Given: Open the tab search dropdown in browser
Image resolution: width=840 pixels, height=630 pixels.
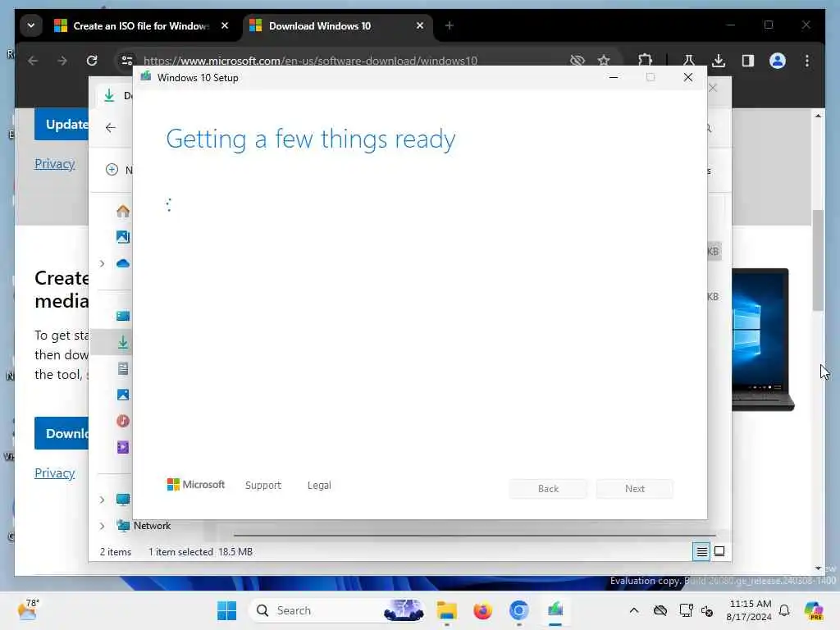Looking at the screenshot, I should [x=31, y=25].
